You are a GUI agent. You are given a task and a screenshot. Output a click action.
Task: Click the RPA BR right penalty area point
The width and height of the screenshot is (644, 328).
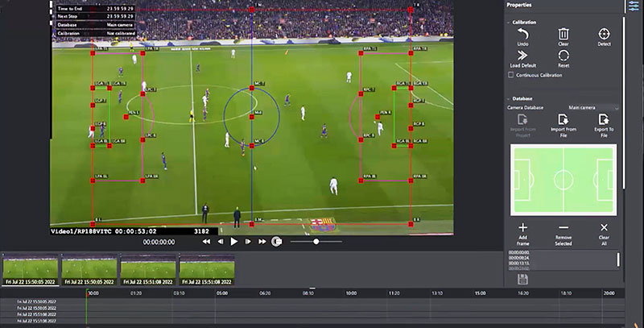(411, 181)
